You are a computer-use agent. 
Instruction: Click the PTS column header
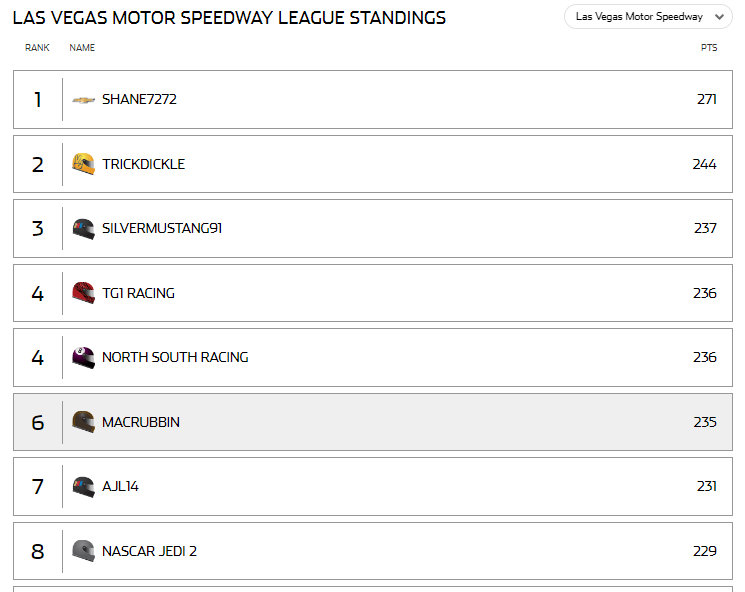[709, 48]
